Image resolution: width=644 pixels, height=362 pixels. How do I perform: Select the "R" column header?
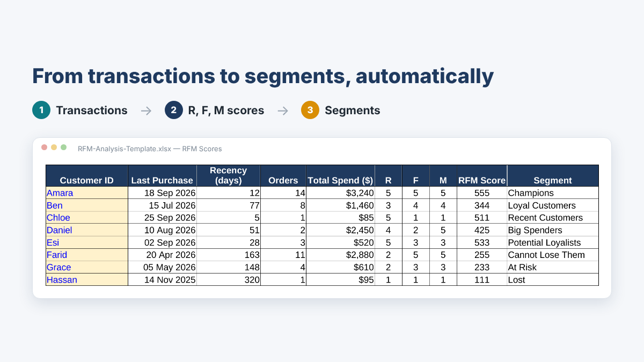[389, 176]
